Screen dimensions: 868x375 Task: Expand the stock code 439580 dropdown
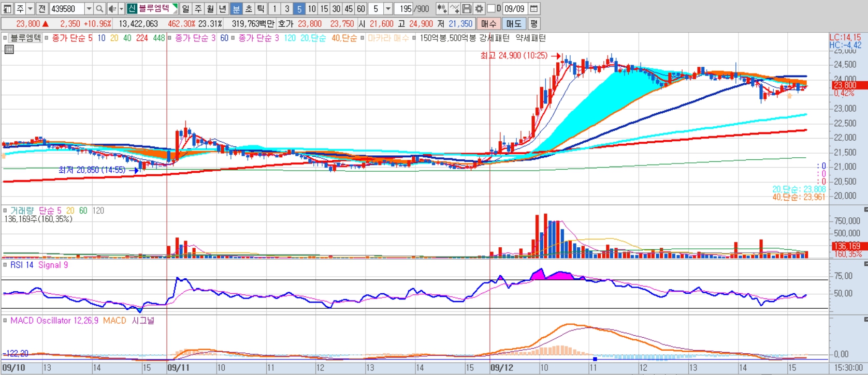(x=89, y=9)
